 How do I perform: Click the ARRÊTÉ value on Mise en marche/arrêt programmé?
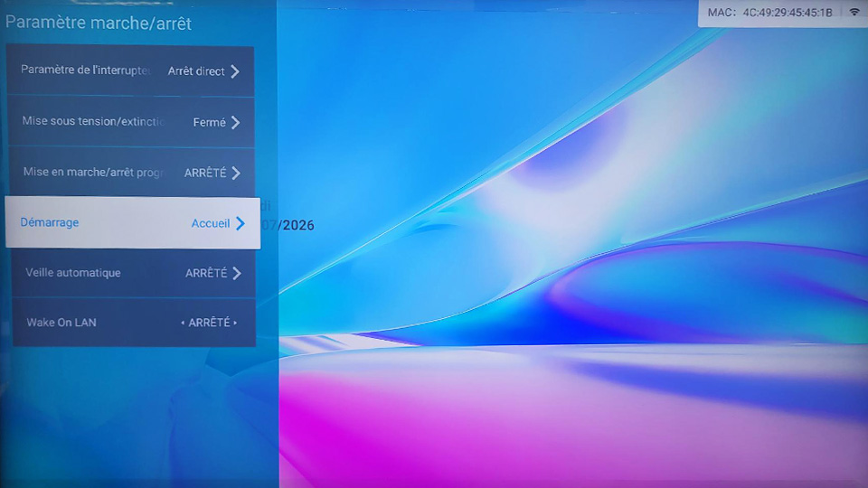click(x=205, y=173)
